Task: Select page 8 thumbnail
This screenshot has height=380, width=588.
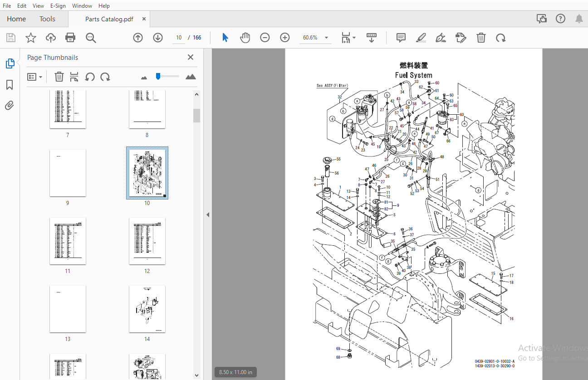Action: 147,109
